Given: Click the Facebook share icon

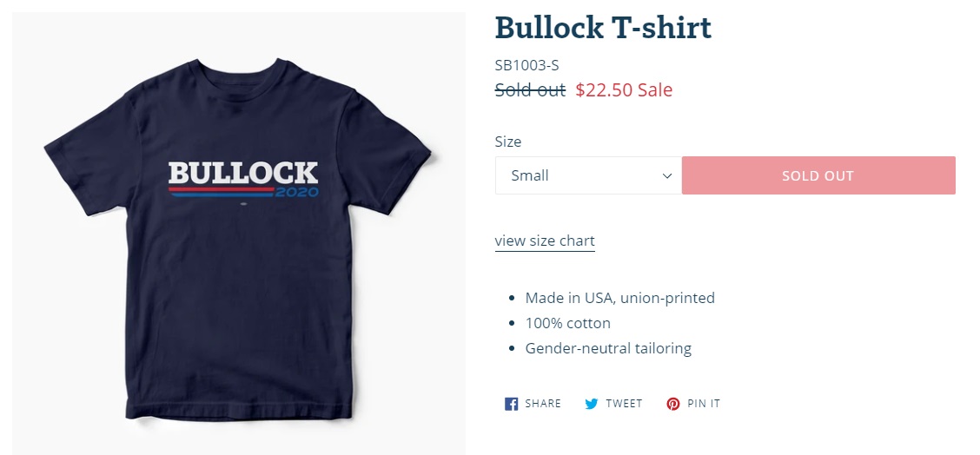Looking at the screenshot, I should pyautogui.click(x=511, y=404).
